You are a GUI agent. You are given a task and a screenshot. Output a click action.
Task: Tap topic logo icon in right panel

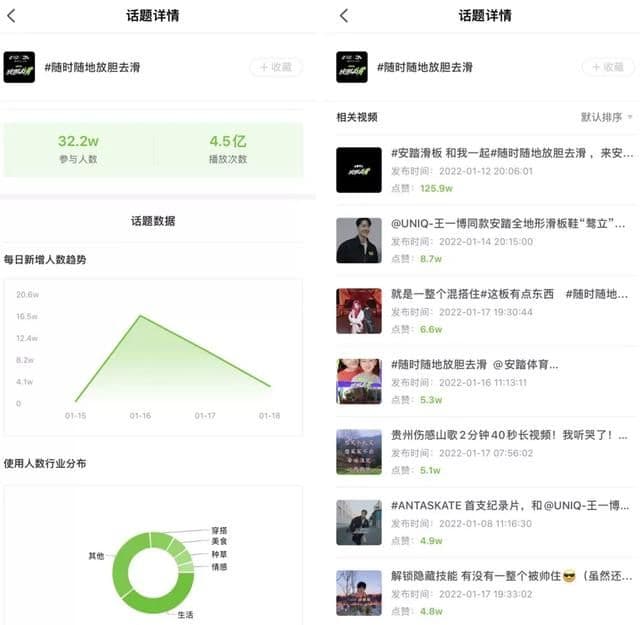click(x=352, y=67)
